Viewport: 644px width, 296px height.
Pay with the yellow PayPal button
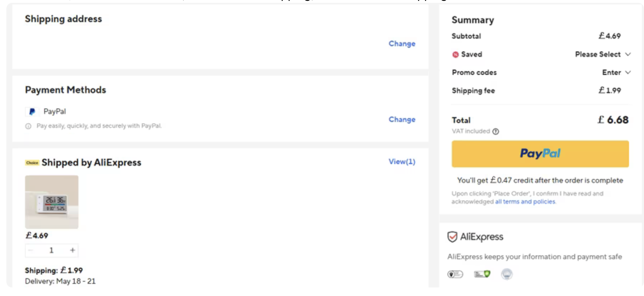(540, 154)
